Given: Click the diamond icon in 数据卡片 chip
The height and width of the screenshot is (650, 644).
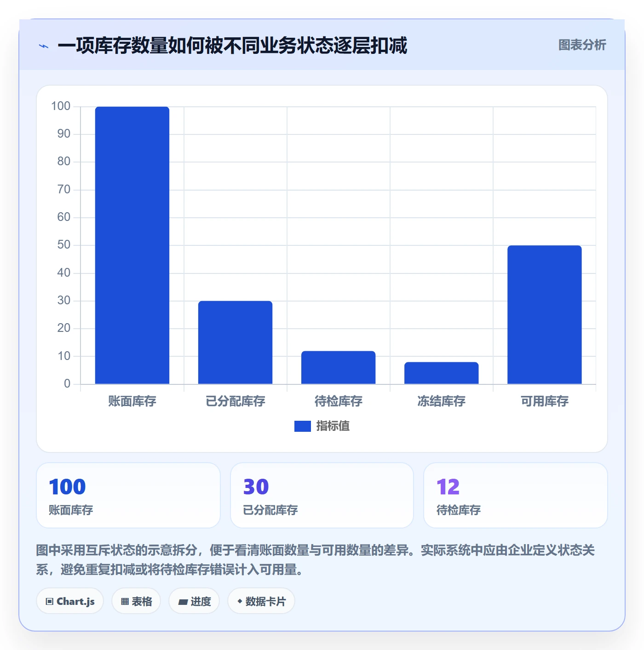Looking at the screenshot, I should coord(240,601).
